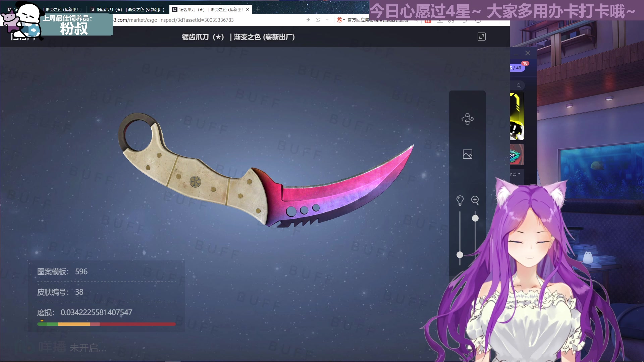
Task: Click the search icon in the right panel
Action: (x=519, y=85)
